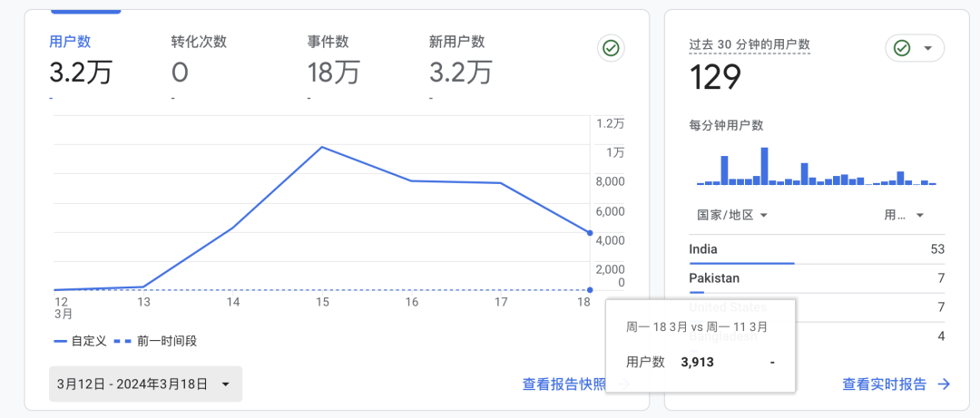This screenshot has height=418, width=980.
Task: Open the truncated 用... metric dropdown
Action: 904,215
